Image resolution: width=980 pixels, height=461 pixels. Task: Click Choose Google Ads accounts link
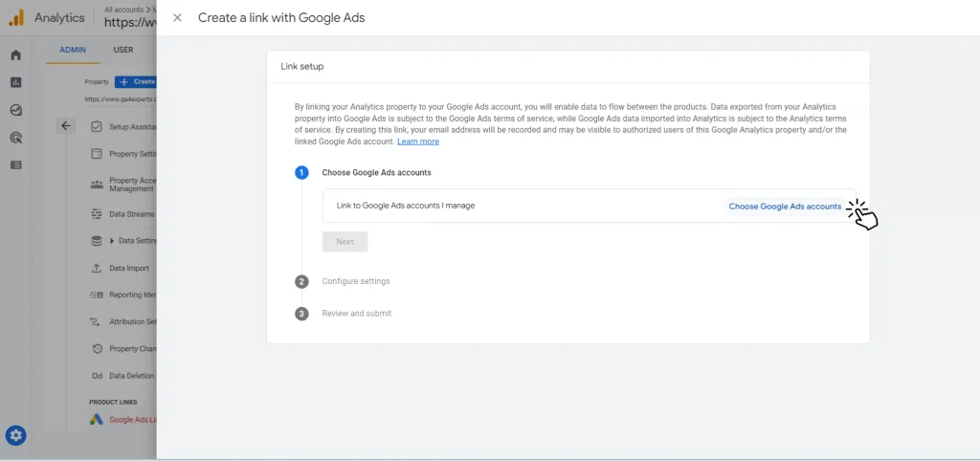tap(785, 207)
